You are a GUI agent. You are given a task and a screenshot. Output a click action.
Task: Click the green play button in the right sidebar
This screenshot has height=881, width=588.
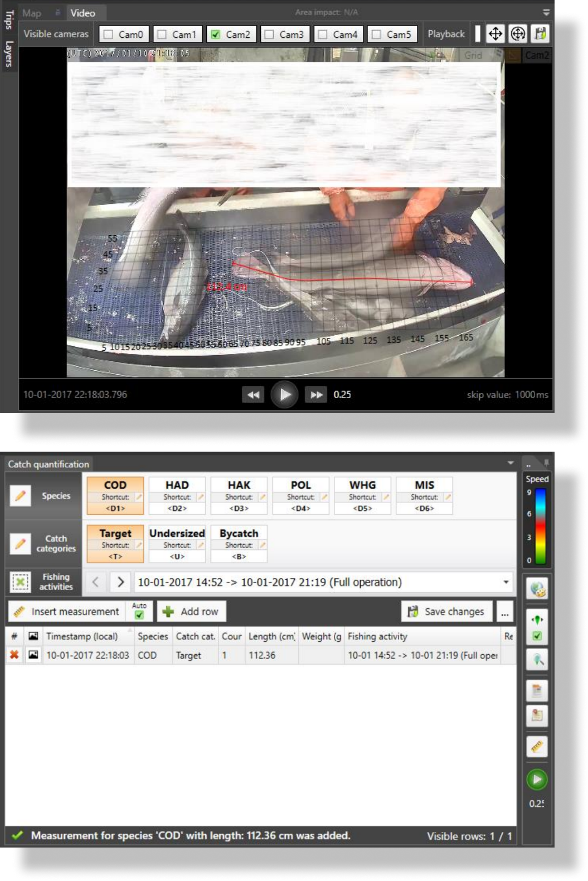537,780
